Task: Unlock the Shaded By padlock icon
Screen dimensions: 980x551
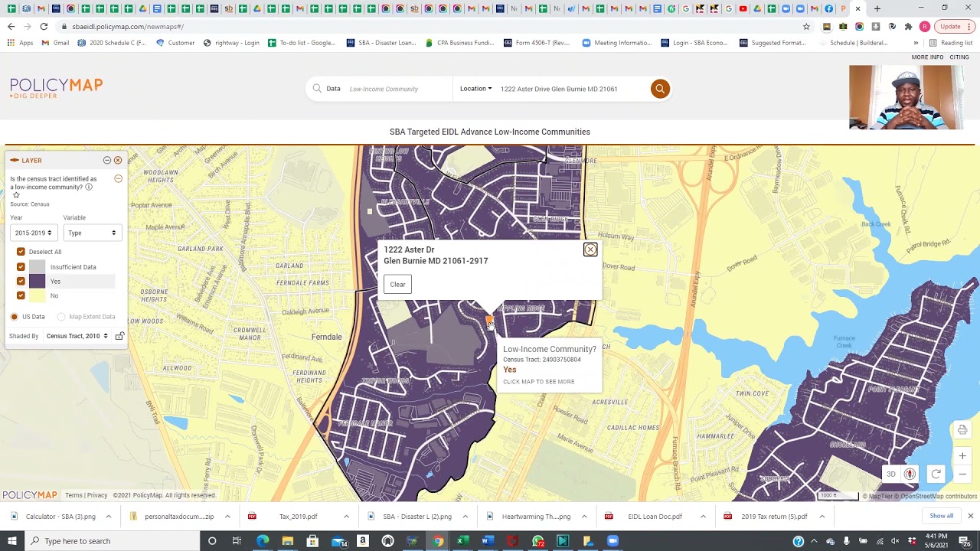Action: pyautogui.click(x=119, y=336)
